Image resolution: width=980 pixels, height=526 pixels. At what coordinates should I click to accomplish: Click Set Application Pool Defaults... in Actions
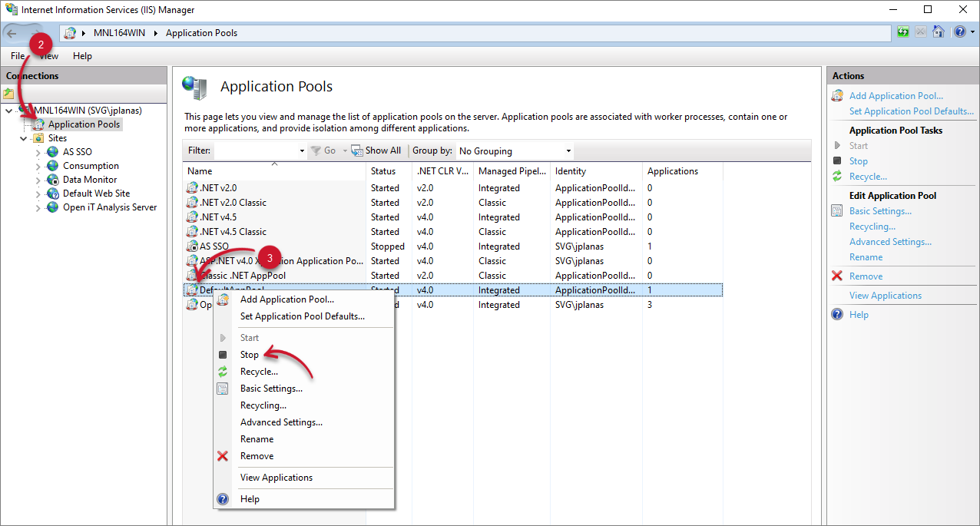pyautogui.click(x=912, y=111)
